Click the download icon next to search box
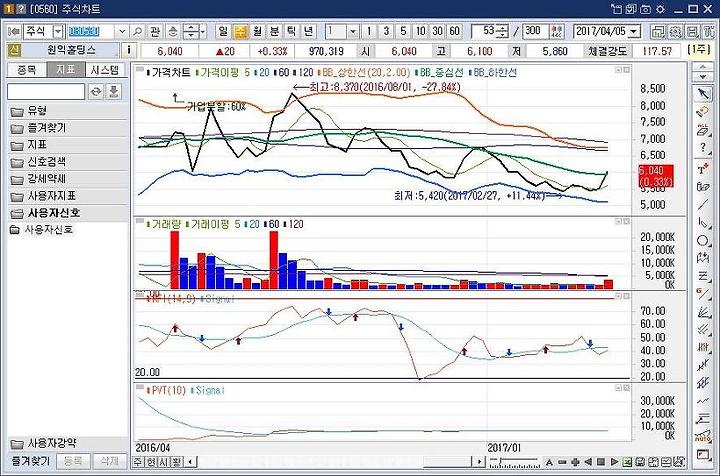Viewport: 720px width, 476px height. [x=113, y=91]
